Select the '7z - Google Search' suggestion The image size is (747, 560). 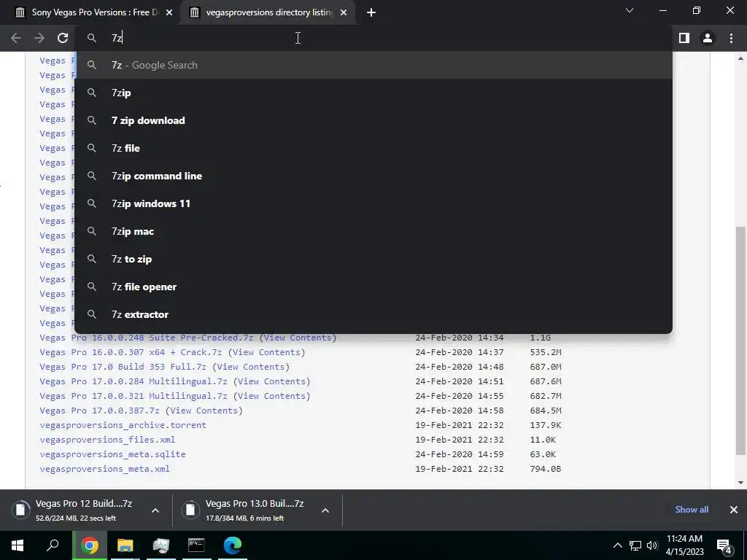(x=373, y=65)
